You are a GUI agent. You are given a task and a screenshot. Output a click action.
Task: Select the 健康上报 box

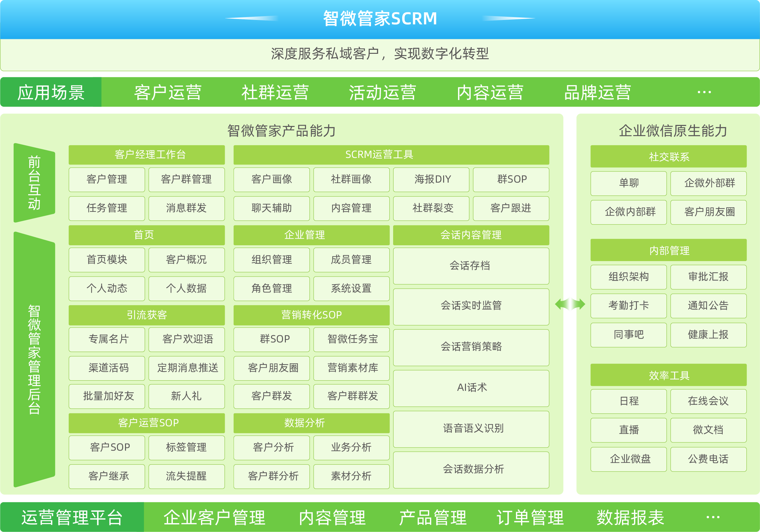[708, 335]
